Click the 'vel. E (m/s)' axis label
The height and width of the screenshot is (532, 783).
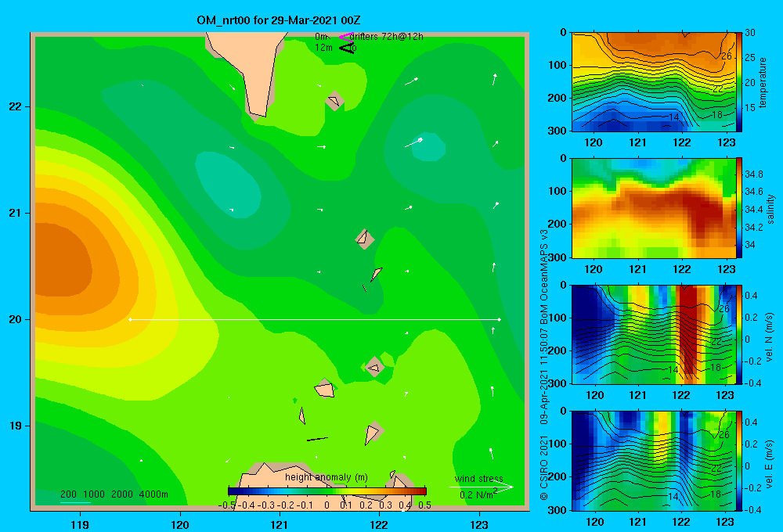click(x=769, y=464)
